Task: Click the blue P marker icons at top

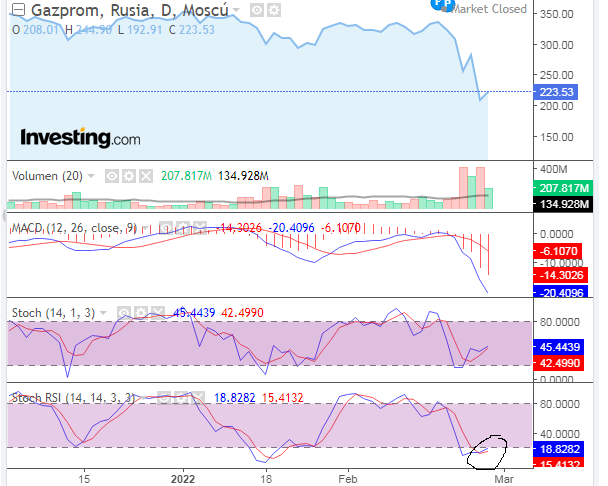Action: pos(442,5)
